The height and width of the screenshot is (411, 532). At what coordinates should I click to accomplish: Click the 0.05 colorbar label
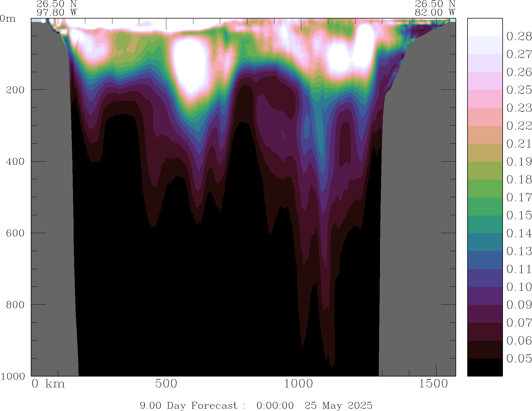pos(519,359)
